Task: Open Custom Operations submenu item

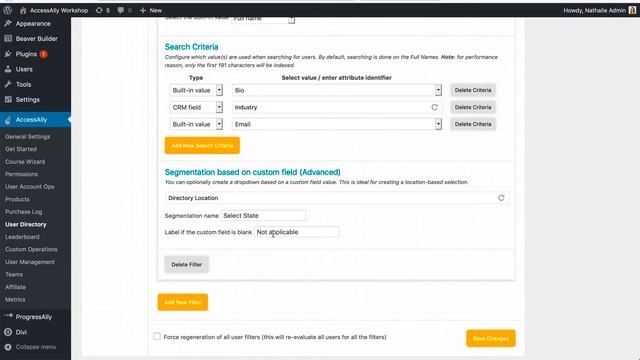Action: [x=31, y=249]
